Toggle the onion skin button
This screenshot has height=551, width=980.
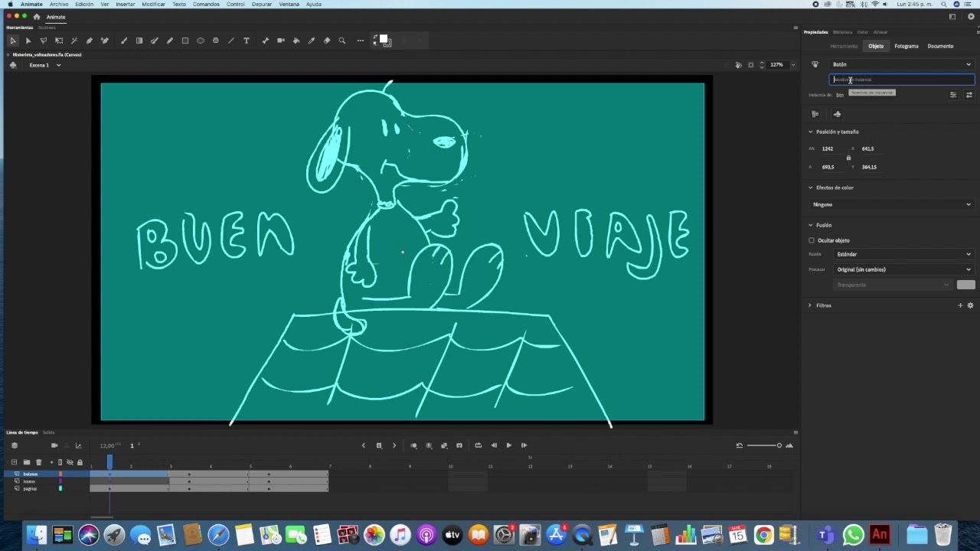tap(413, 445)
